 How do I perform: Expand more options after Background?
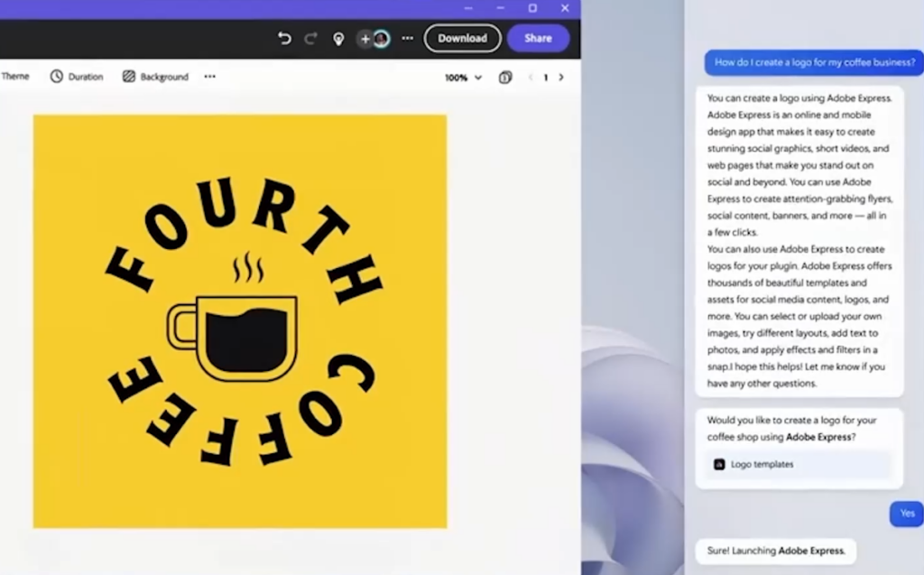click(210, 77)
